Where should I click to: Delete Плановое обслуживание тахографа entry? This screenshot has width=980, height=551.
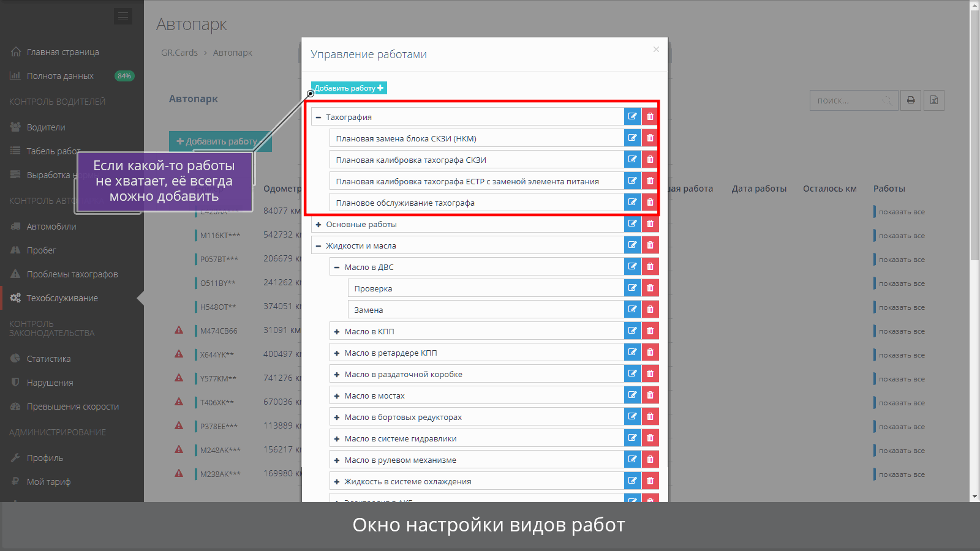point(650,202)
